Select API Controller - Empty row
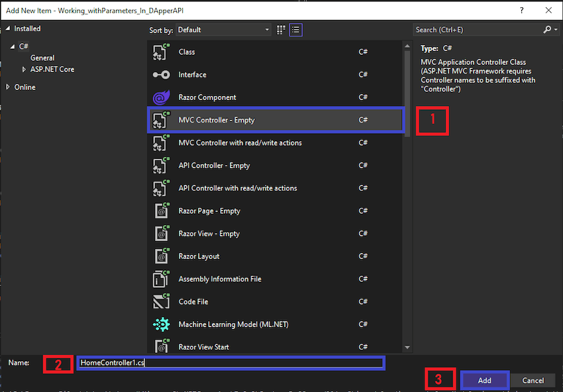 pyautogui.click(x=275, y=166)
